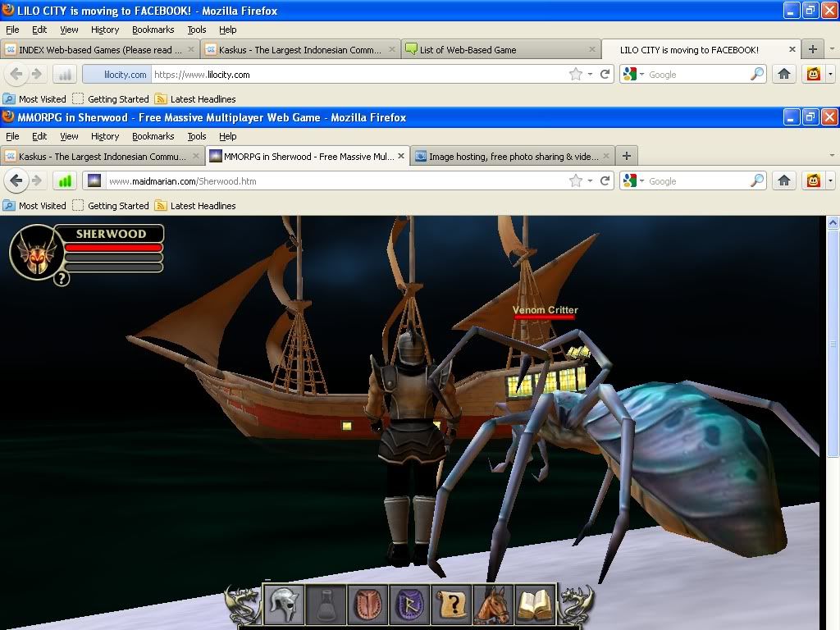Reload the Sherwood game page
The image size is (840, 630).
[x=605, y=181]
